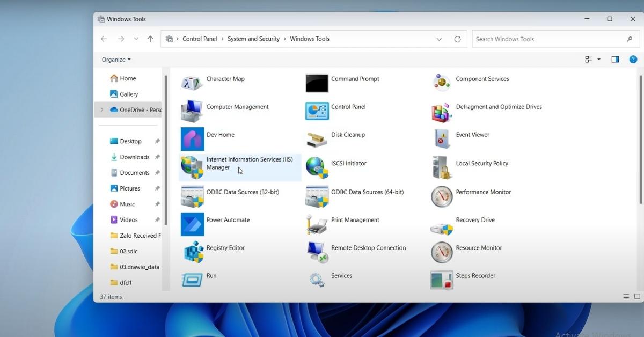Open the Run dialog icon
The width and height of the screenshot is (644, 337).
point(192,280)
